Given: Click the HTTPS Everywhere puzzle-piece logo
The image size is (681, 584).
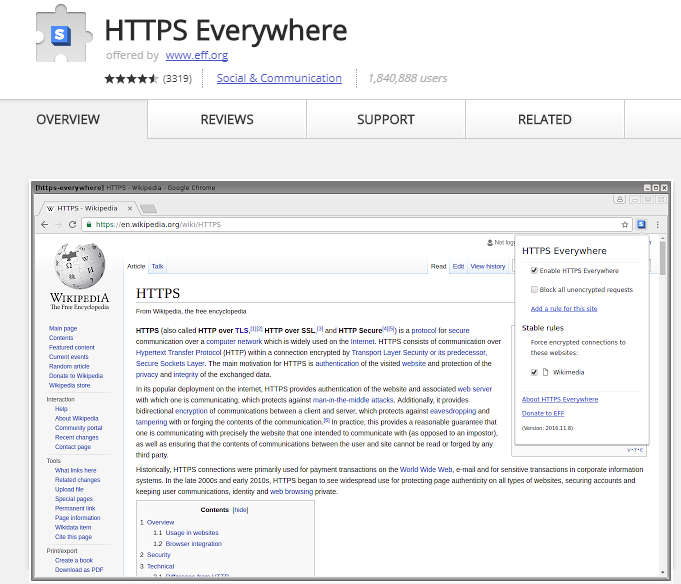Looking at the screenshot, I should tap(64, 34).
